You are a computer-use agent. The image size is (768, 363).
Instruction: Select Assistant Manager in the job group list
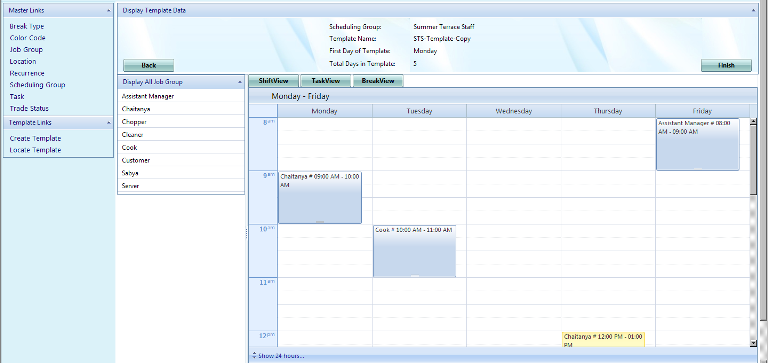pyautogui.click(x=181, y=97)
